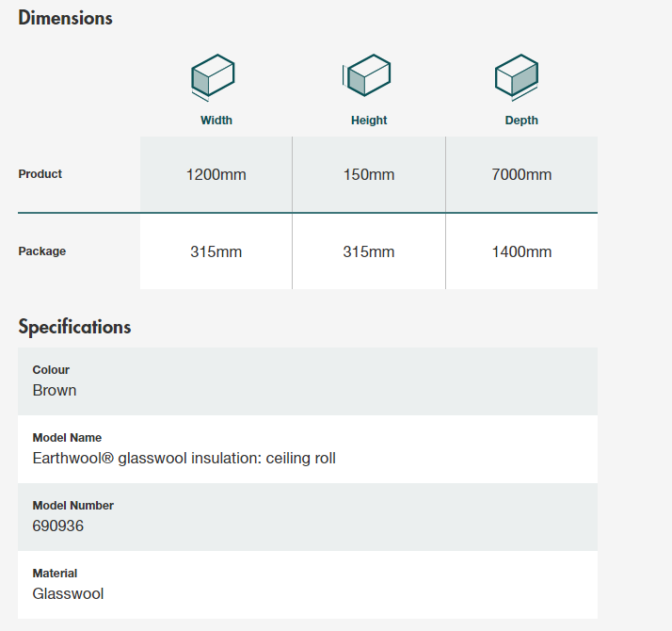Click the 7000mm product depth cell

click(521, 175)
